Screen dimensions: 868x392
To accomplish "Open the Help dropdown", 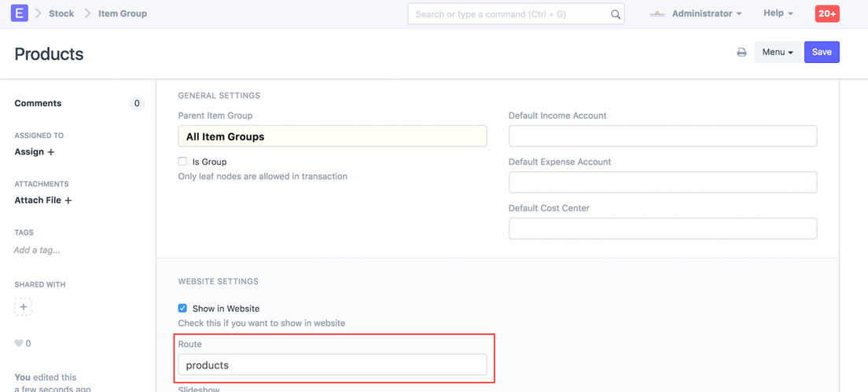I will [778, 13].
